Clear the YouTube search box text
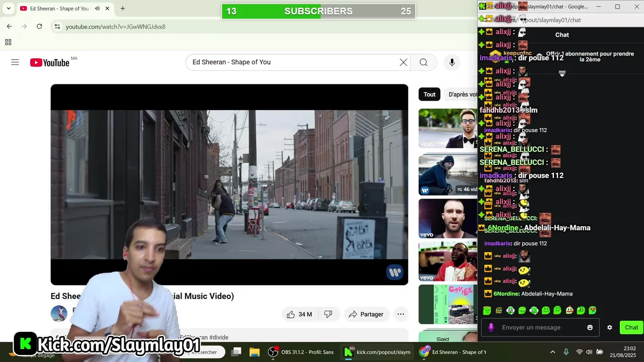644x362 pixels. [x=403, y=62]
